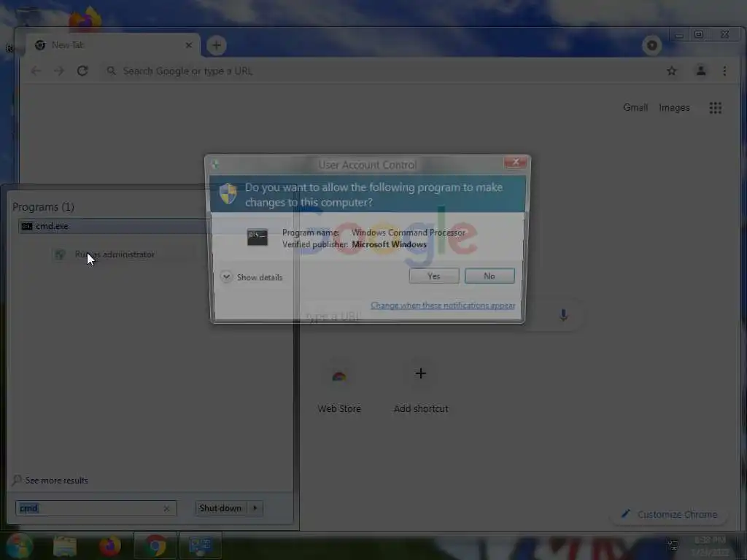Viewport: 747px width, 560px height.
Task: Click Customize Chrome button
Action: pyautogui.click(x=669, y=514)
